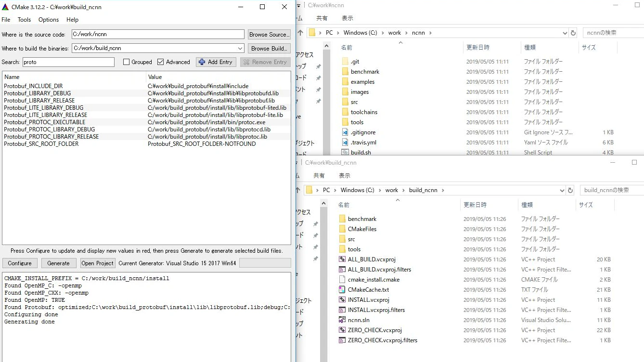Select the ALL_BUILD.vcxproj.filters file icon
The image size is (644, 362).
342,270
